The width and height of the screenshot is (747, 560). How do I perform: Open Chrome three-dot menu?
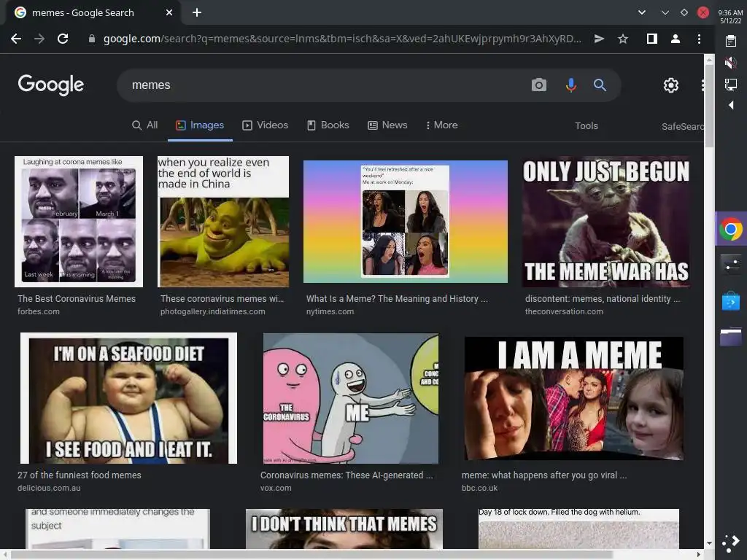pyautogui.click(x=699, y=39)
